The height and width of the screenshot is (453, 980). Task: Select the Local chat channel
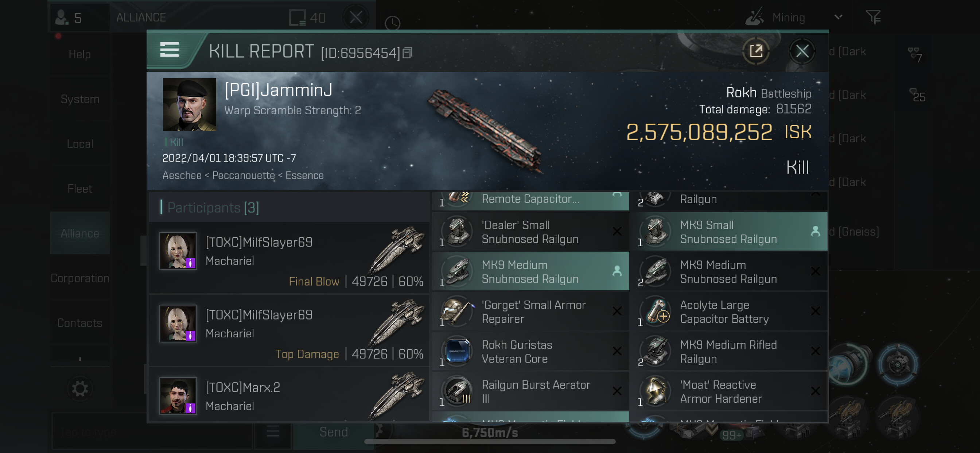coord(80,143)
